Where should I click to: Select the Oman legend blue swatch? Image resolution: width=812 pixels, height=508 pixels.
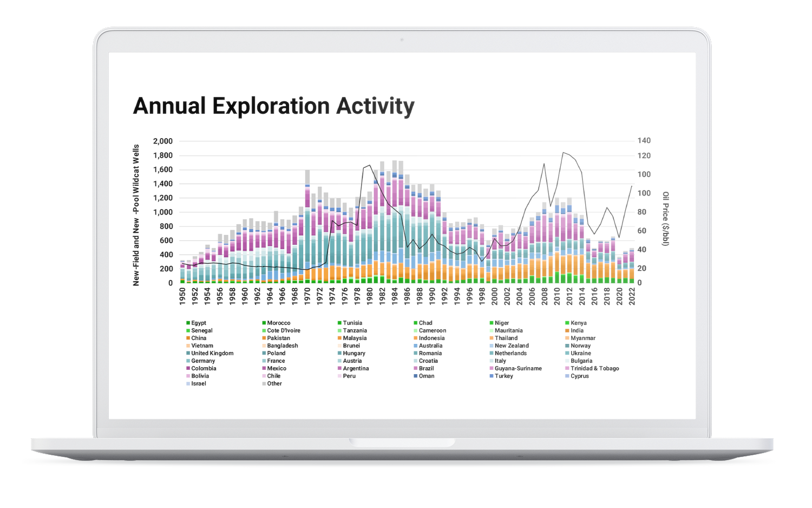click(416, 376)
